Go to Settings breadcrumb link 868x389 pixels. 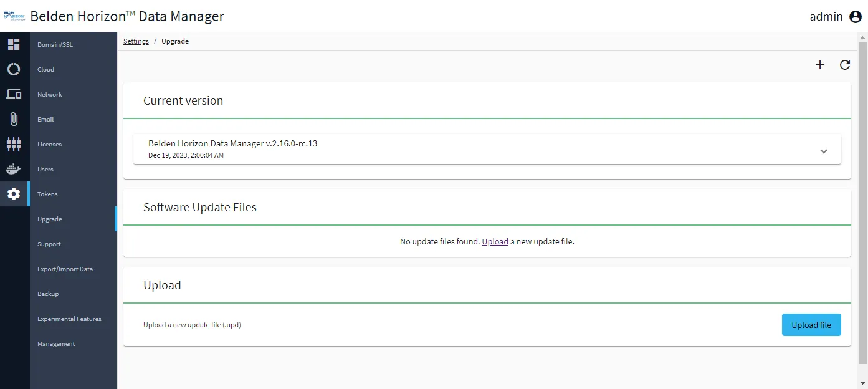136,41
